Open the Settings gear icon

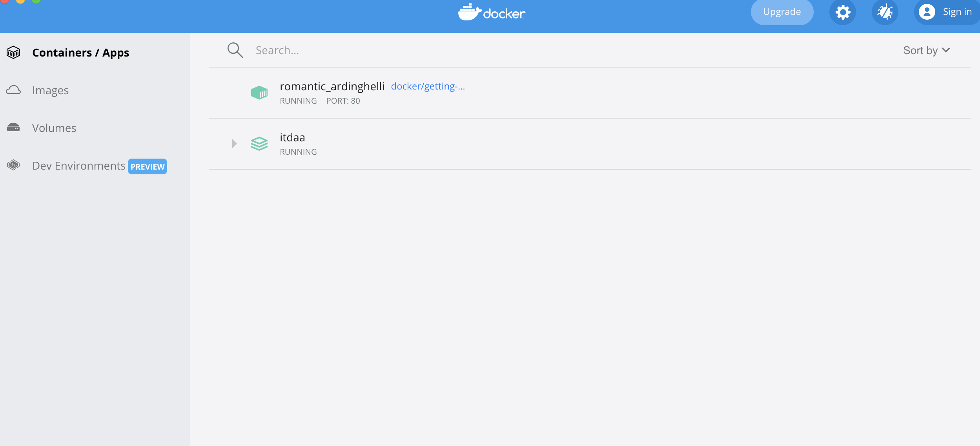click(x=842, y=12)
